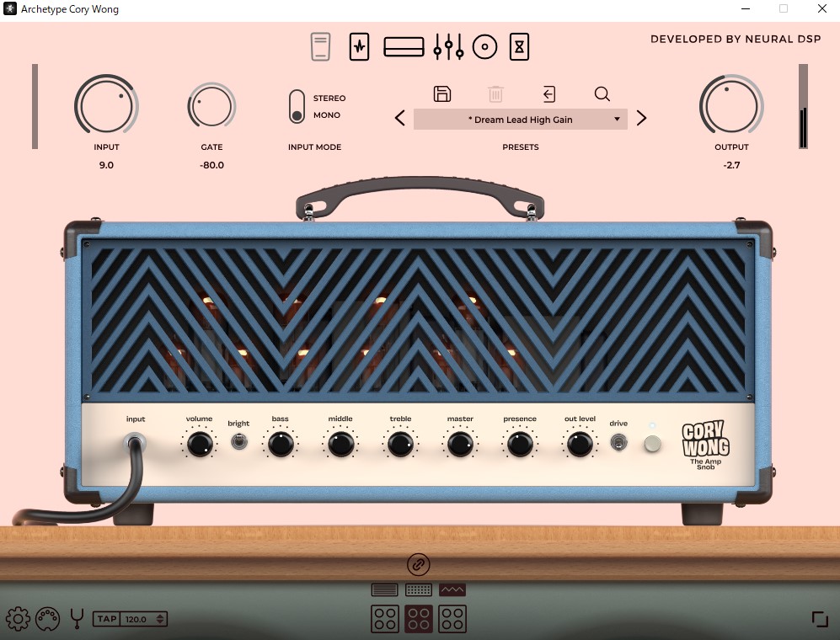The width and height of the screenshot is (840, 640).
Task: Click the OUTPUT level knob
Action: 731,104
